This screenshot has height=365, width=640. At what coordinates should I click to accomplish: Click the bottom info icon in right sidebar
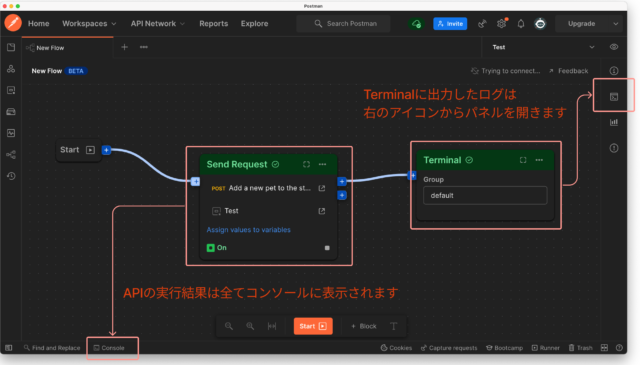click(x=614, y=148)
